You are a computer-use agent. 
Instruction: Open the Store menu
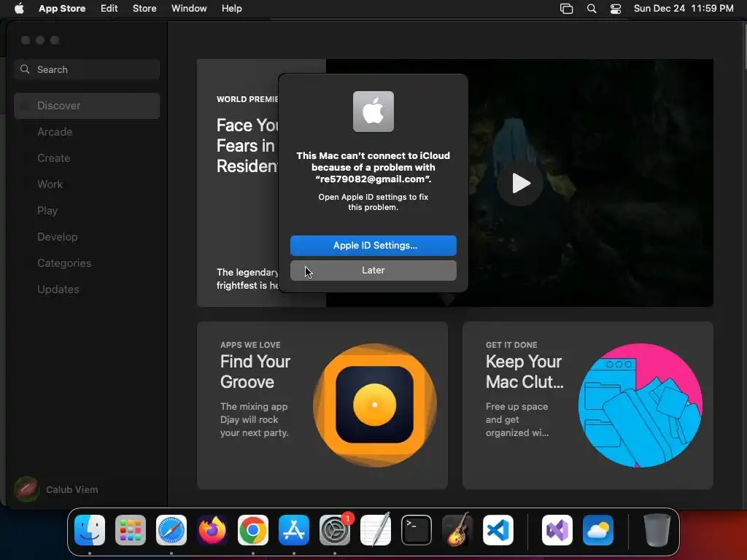coord(144,8)
